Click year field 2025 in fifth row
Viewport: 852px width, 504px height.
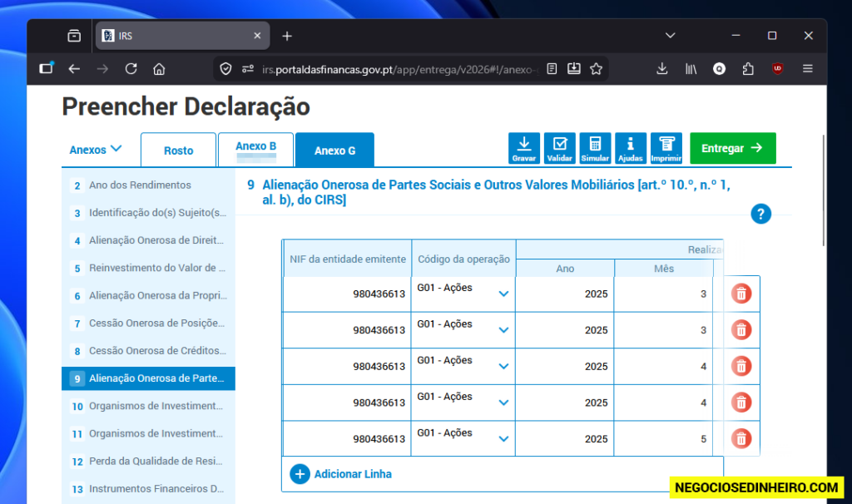coord(565,439)
